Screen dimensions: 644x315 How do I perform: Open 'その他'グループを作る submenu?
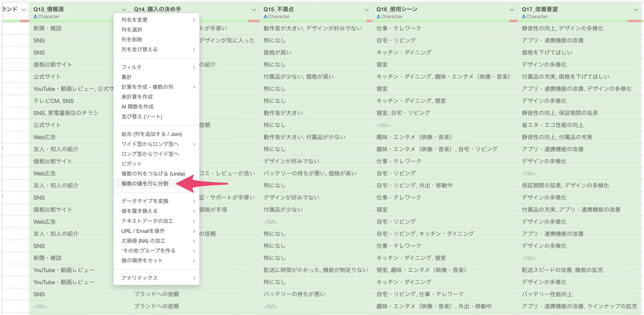coord(157,250)
